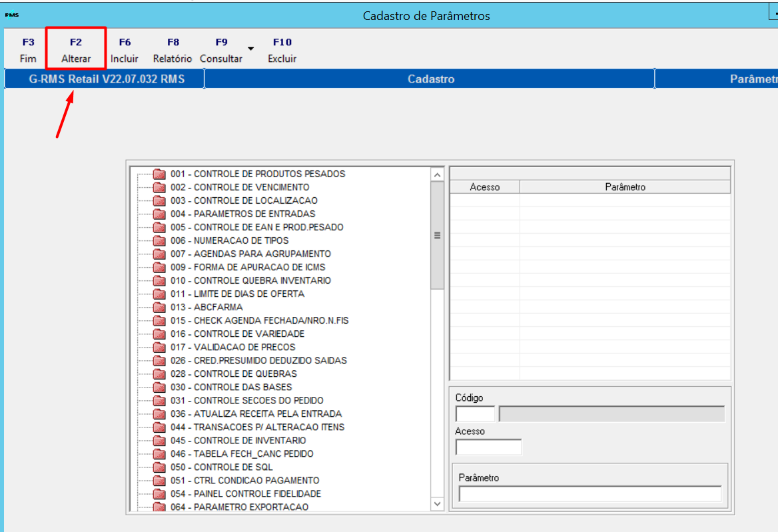
Task: Open folder icon for 010 - CONTROLE QUEBRA INVENTARIO
Action: click(x=159, y=280)
